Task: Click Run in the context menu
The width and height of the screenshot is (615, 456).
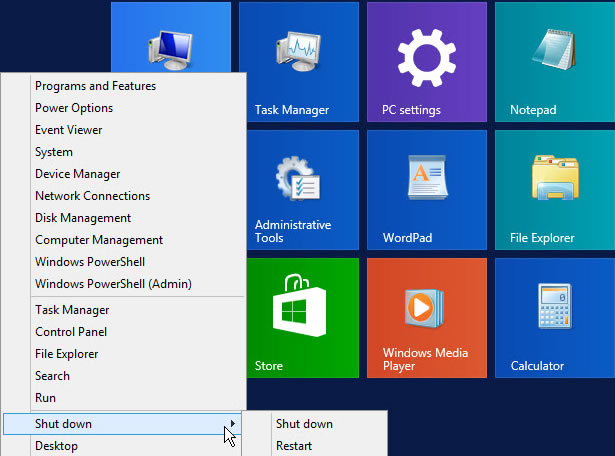Action: tap(45, 398)
